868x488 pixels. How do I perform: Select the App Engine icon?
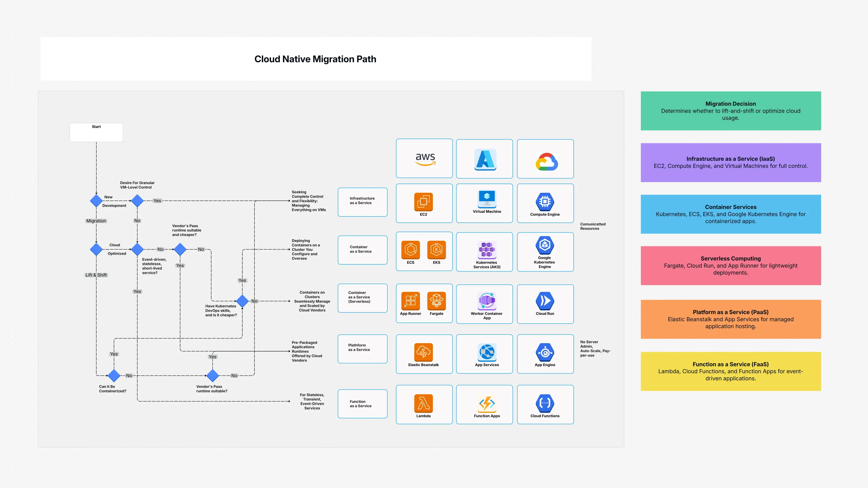click(x=545, y=352)
